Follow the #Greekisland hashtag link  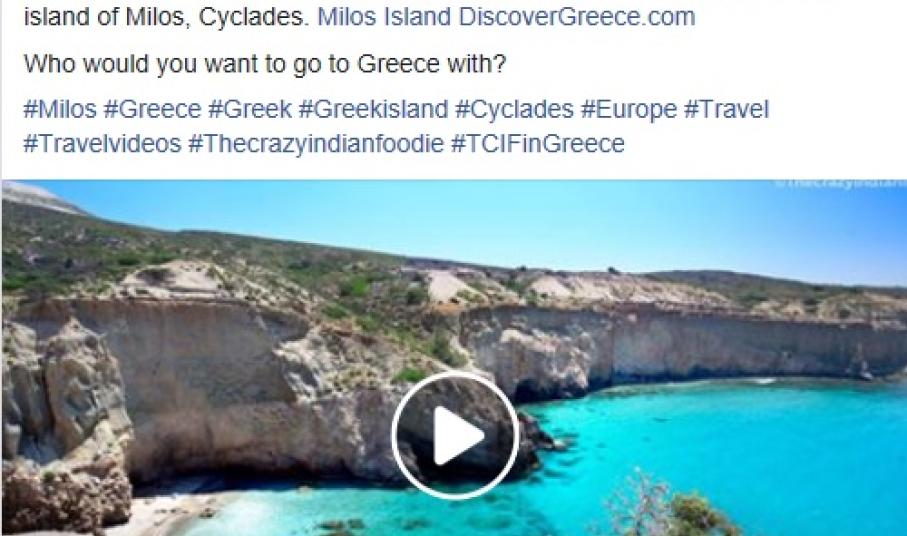click(x=373, y=109)
